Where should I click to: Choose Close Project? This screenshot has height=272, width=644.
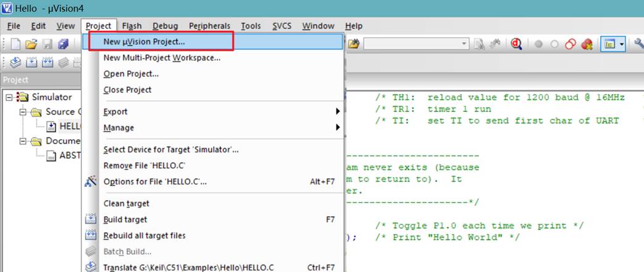pos(213,90)
